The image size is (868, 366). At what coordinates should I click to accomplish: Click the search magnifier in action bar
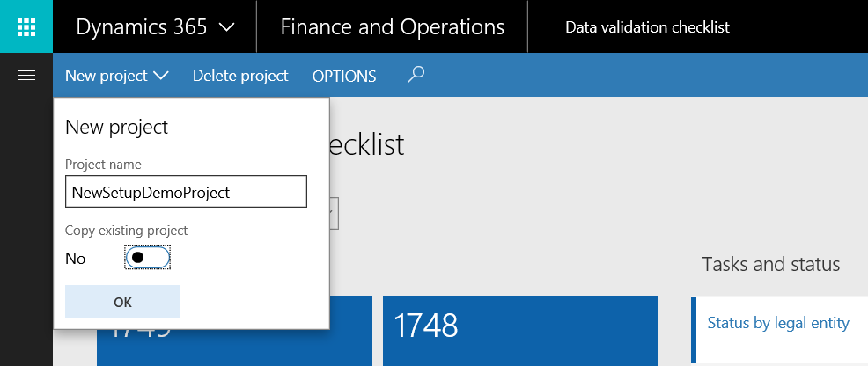click(x=416, y=76)
